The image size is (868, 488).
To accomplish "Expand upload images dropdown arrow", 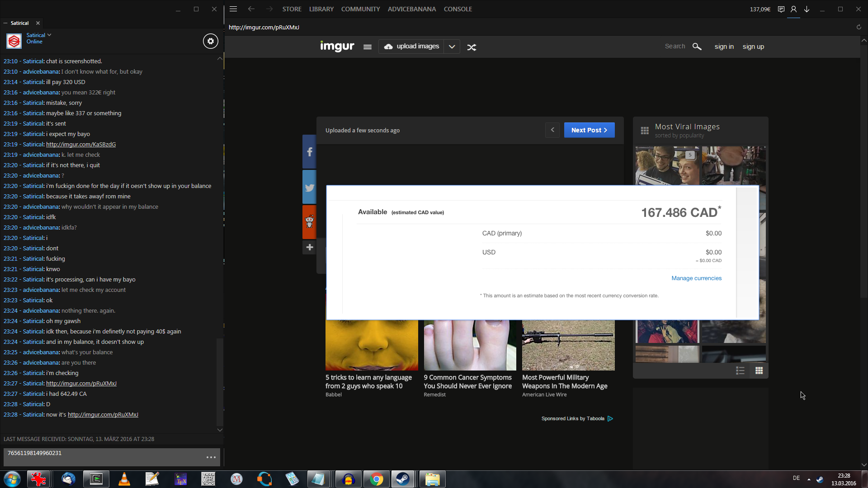I will 452,47.
